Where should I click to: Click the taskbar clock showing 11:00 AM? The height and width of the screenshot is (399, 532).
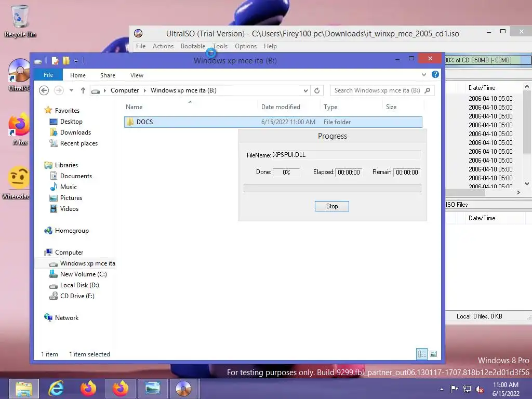[x=506, y=389]
